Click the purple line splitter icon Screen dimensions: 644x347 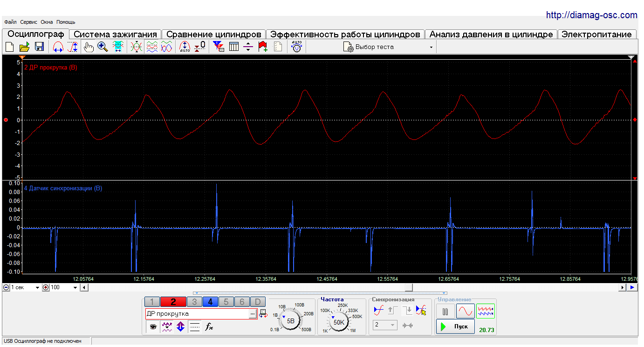click(x=248, y=47)
